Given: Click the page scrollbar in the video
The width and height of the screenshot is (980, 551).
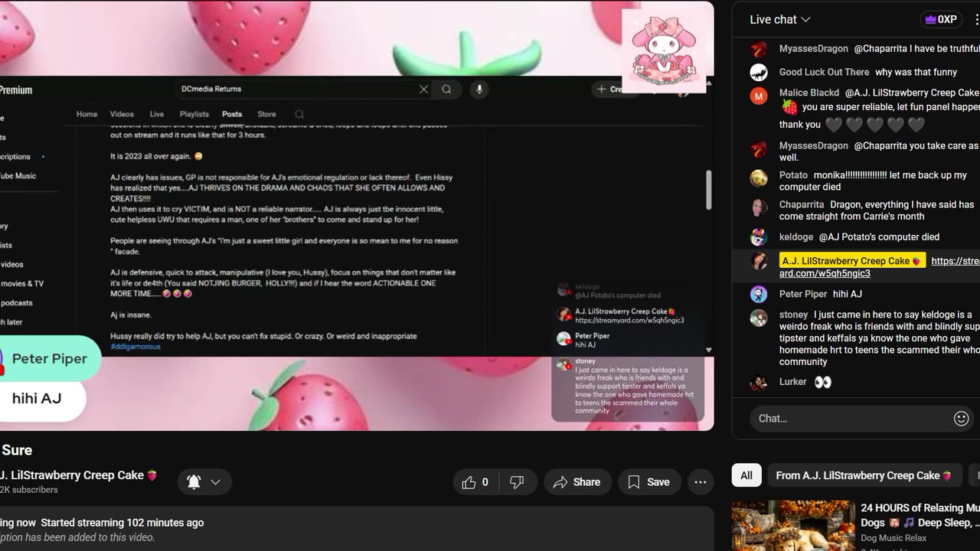Looking at the screenshot, I should pyautogui.click(x=708, y=190).
